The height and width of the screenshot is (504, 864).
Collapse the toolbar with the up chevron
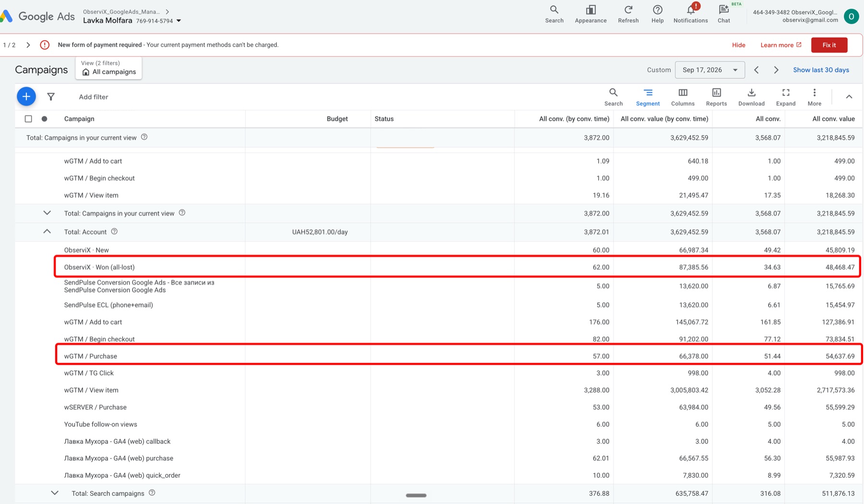click(x=849, y=96)
